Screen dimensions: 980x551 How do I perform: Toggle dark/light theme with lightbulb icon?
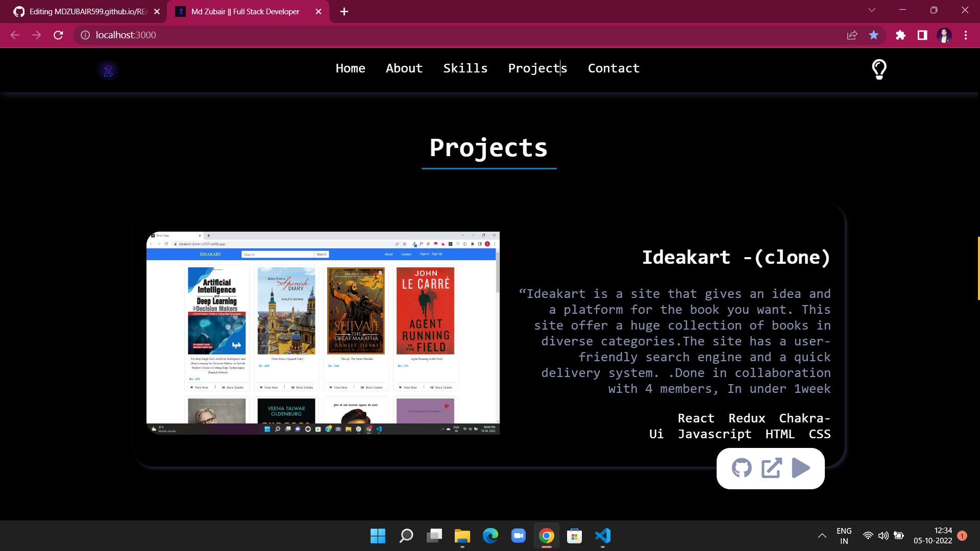point(878,69)
